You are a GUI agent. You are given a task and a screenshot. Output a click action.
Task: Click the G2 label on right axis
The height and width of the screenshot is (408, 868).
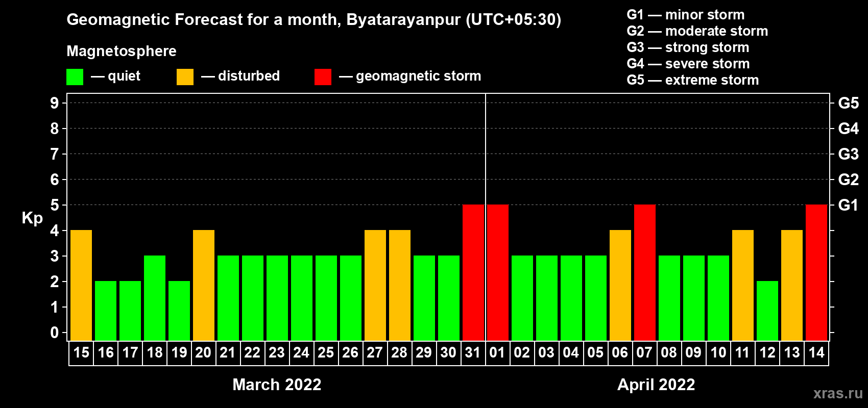[848, 180]
